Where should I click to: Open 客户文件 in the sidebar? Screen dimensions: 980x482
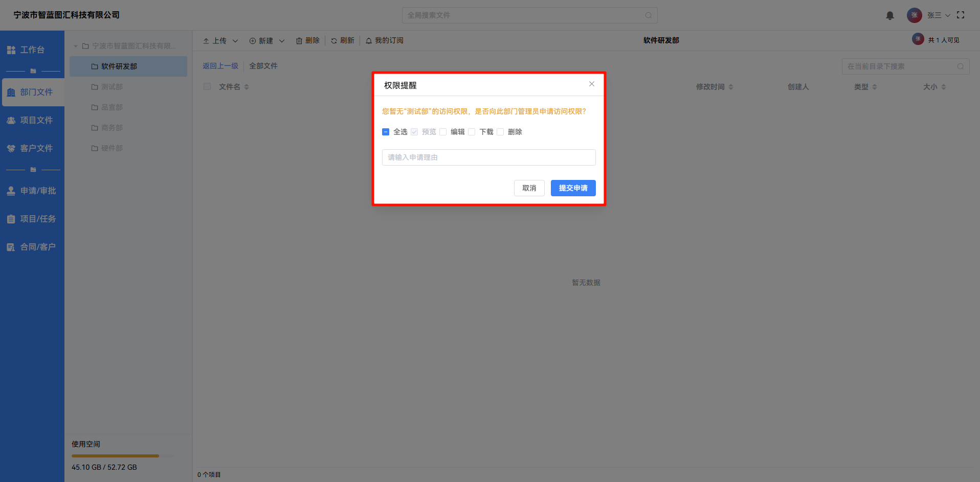pos(32,148)
